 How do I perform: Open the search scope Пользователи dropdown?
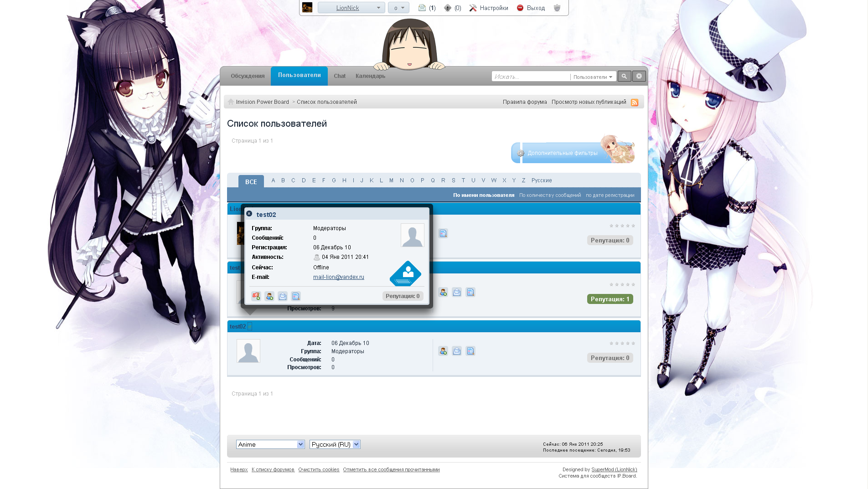point(593,77)
